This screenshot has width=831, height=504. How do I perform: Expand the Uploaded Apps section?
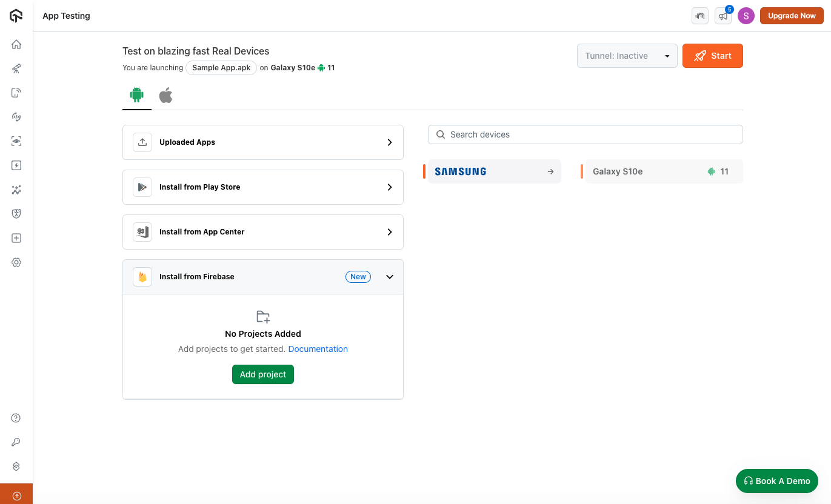pos(262,142)
